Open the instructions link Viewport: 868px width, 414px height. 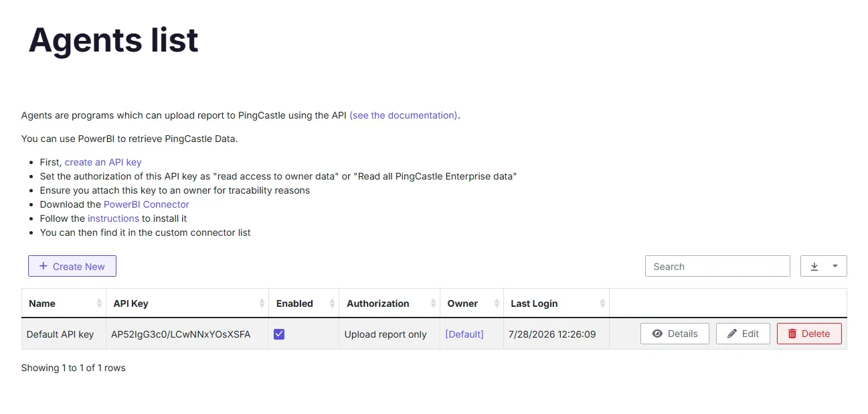(x=113, y=218)
